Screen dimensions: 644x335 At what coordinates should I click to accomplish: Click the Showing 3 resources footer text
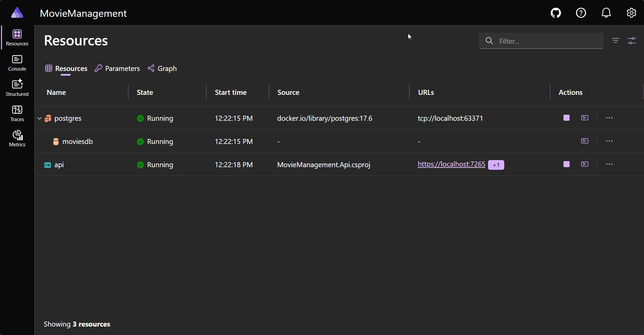(77, 324)
